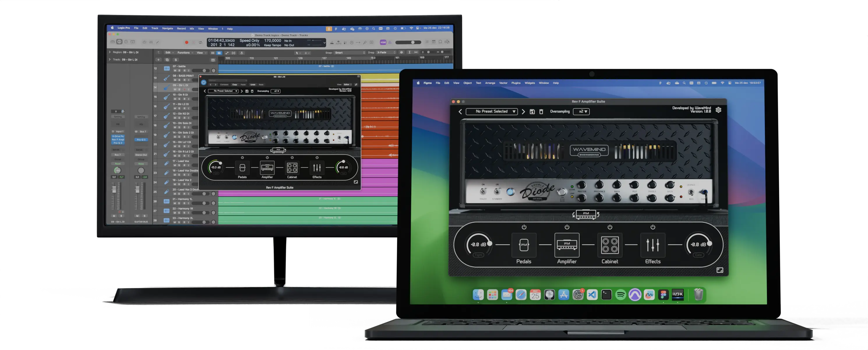This screenshot has height=350, width=868.
Task: Open Cabinet section in laptop Rev F window
Action: tap(610, 245)
